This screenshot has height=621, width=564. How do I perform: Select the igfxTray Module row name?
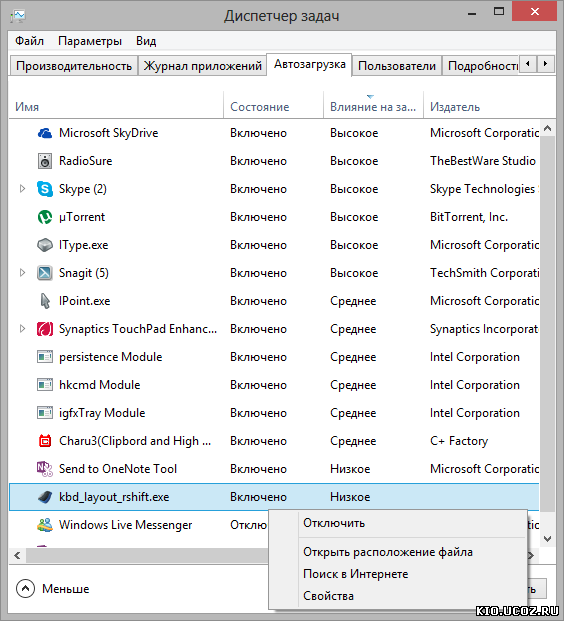tap(102, 413)
